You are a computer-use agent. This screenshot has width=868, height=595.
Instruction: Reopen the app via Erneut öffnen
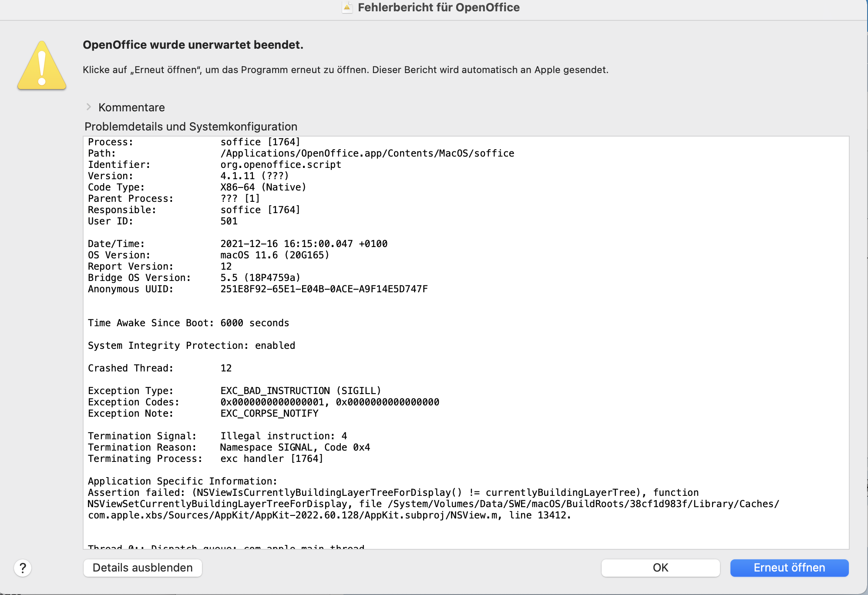[x=789, y=568]
